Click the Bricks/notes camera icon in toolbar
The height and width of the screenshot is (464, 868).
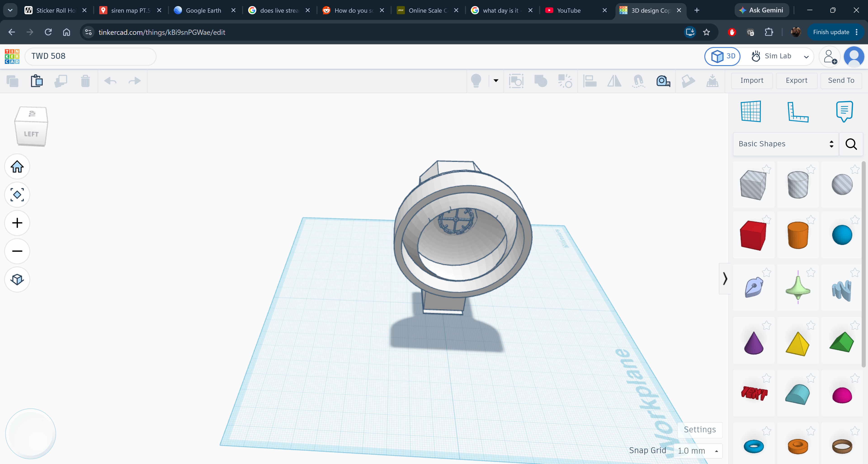click(x=663, y=81)
